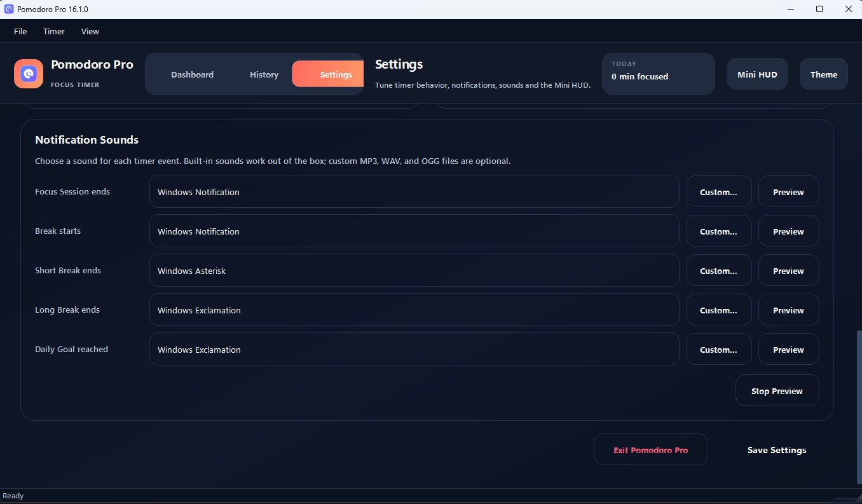862x504 pixels.
Task: Select a custom sound for Daily Goal reached
Action: coord(719,350)
